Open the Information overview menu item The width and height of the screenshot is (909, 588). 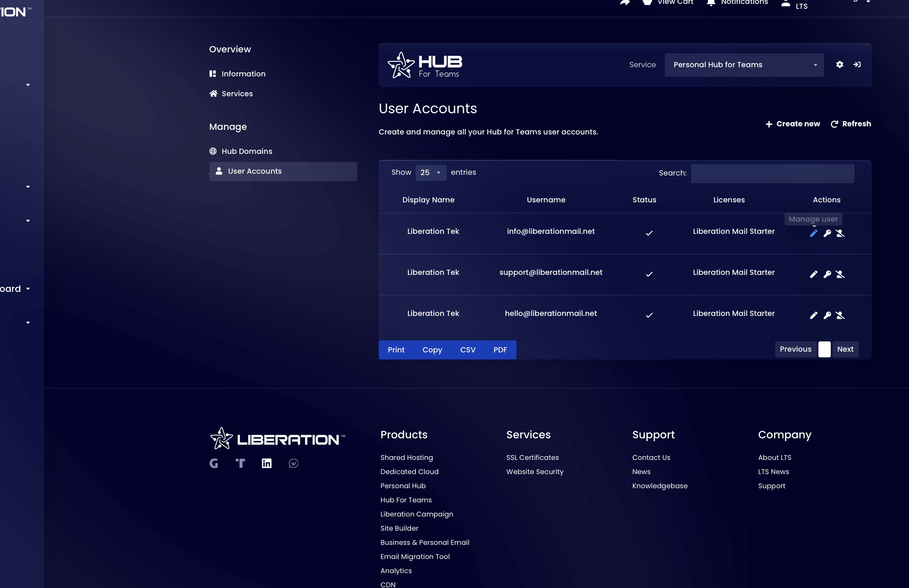237,74
